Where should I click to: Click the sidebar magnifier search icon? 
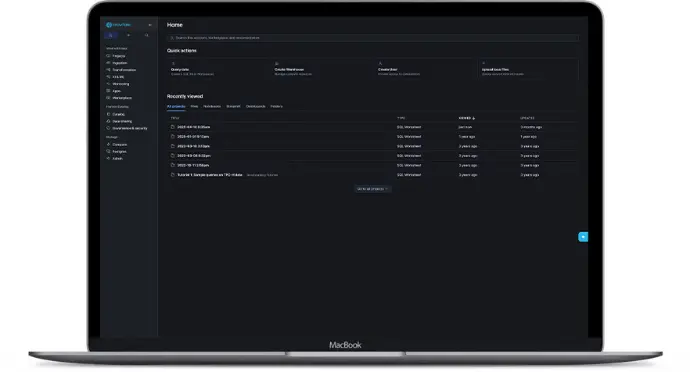[x=147, y=35]
